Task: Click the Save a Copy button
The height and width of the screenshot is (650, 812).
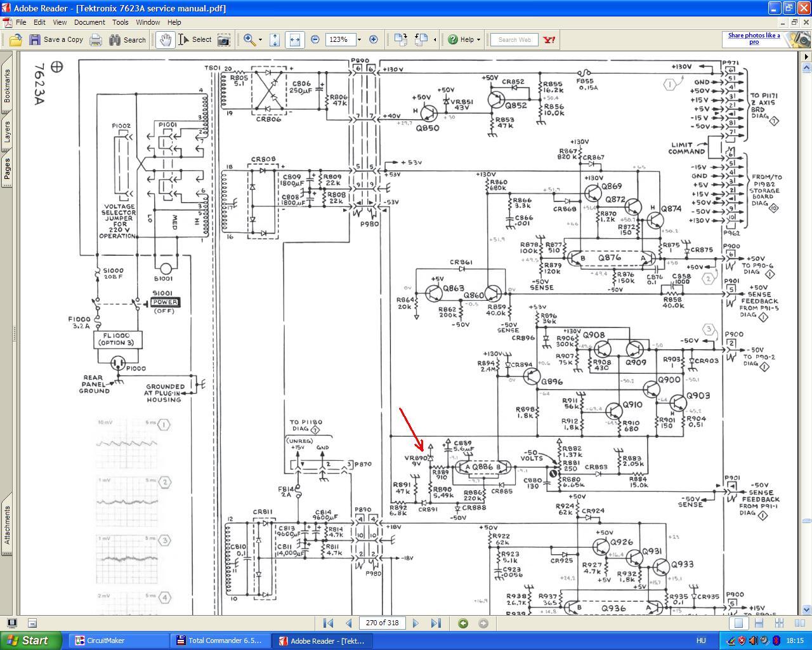Action: point(56,39)
